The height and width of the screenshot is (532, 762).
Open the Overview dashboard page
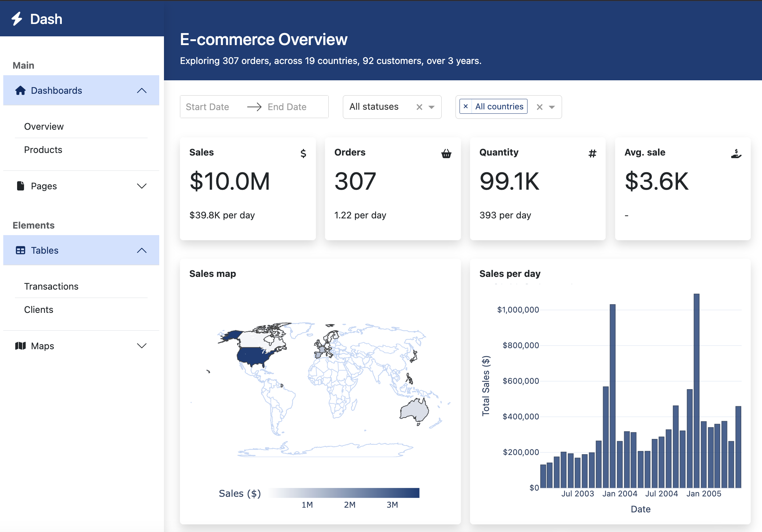(44, 126)
